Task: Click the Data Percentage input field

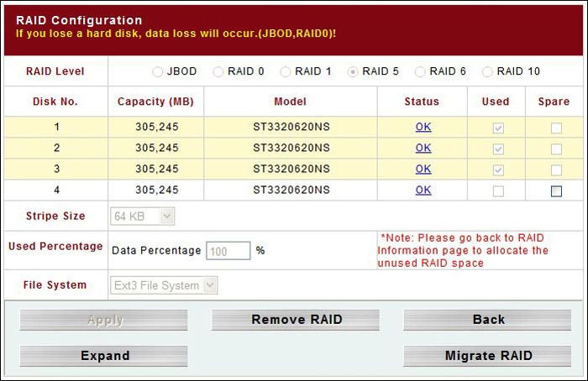Action: click(228, 251)
